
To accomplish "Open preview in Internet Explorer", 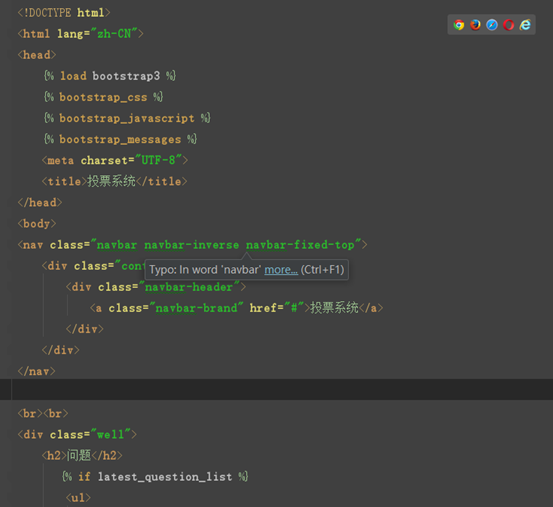I will coord(525,25).
